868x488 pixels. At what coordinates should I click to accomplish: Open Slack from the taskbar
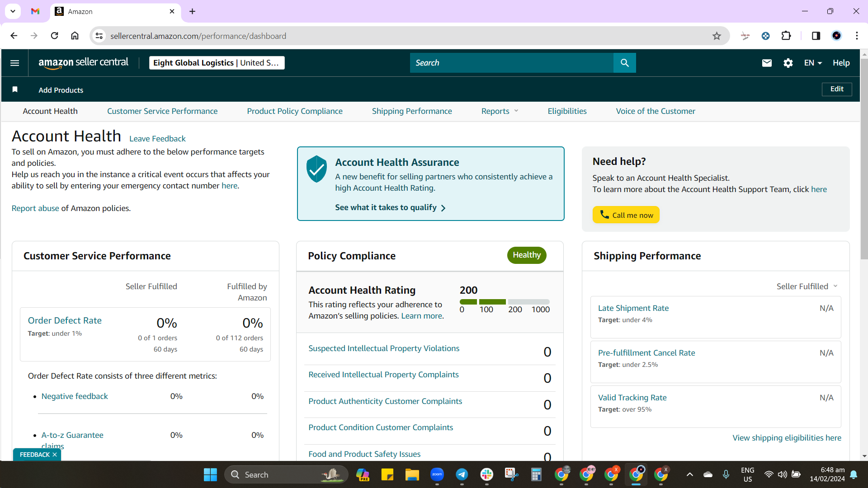point(487,474)
